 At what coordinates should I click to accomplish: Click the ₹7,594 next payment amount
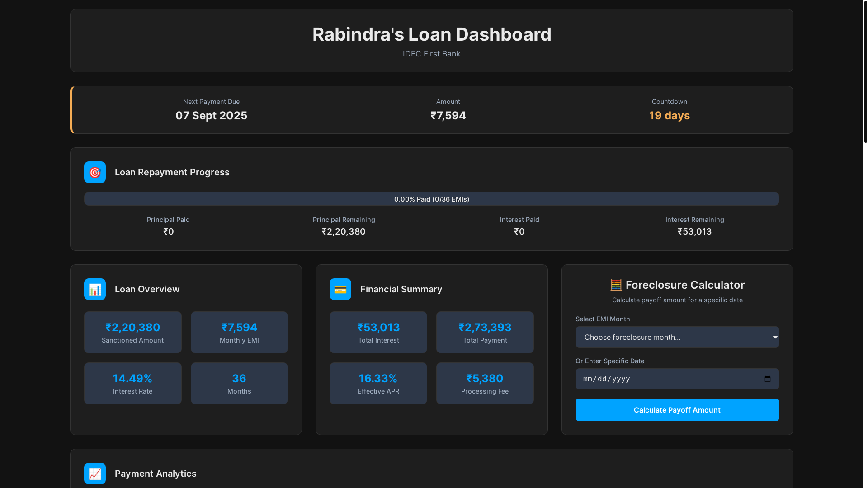(x=448, y=116)
